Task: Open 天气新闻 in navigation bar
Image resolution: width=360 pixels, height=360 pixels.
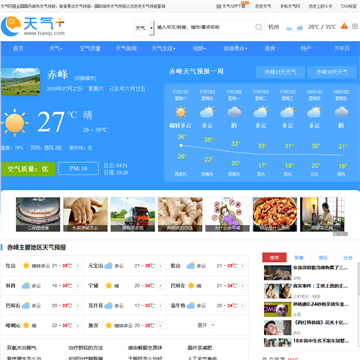Action: coord(126,49)
